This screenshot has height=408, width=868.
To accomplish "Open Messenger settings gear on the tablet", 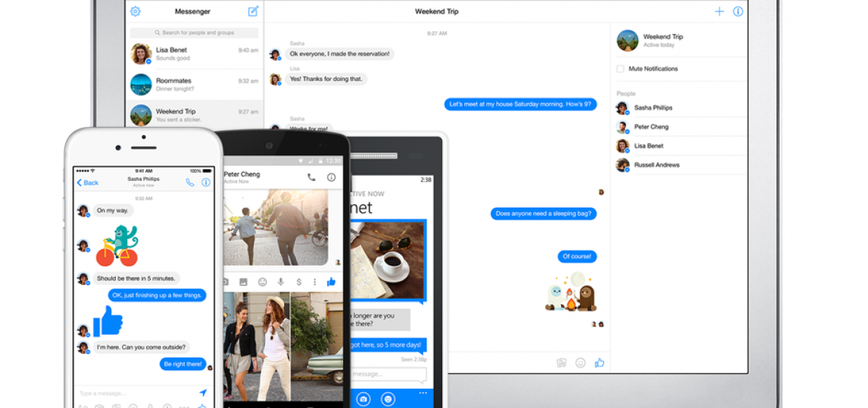I will 136,11.
